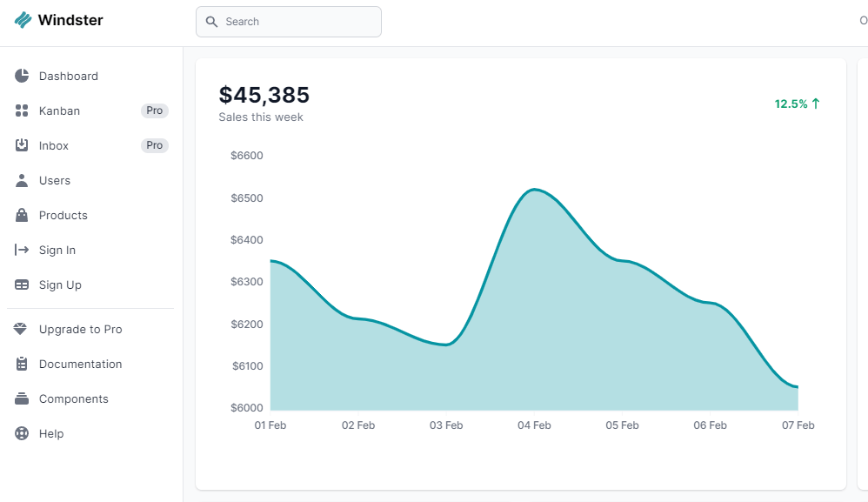Click the Products shopping bag icon

23,215
